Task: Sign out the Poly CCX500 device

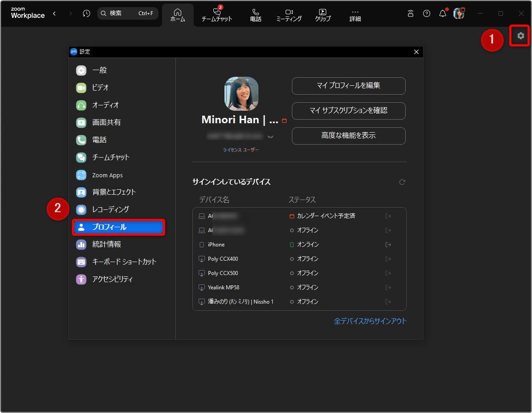Action: pos(388,273)
